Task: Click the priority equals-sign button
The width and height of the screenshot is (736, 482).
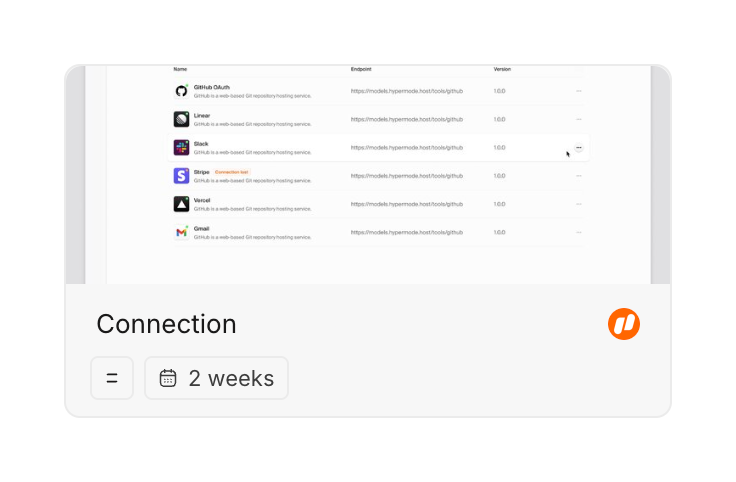Action: pyautogui.click(x=112, y=378)
